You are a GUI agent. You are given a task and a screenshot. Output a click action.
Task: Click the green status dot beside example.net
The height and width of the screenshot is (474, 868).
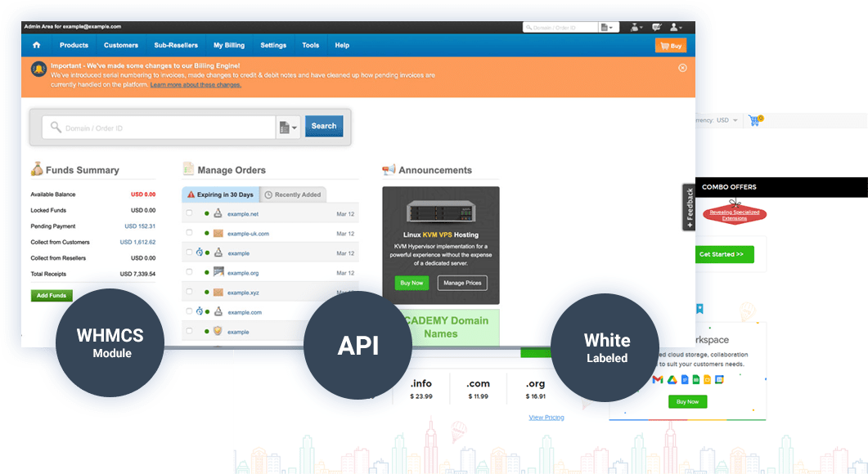(x=207, y=213)
